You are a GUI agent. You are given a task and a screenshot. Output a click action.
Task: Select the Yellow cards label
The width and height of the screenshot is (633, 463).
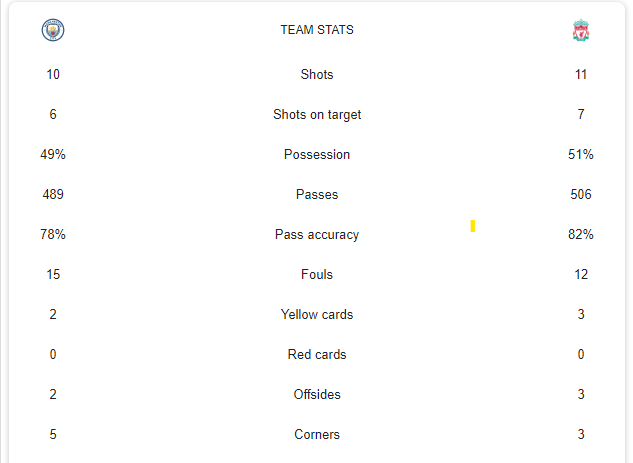pyautogui.click(x=317, y=314)
